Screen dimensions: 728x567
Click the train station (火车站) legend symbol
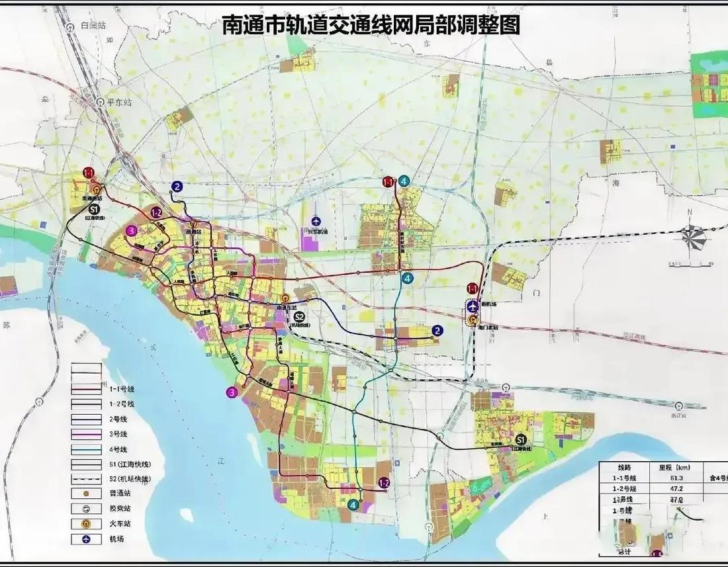click(86, 524)
